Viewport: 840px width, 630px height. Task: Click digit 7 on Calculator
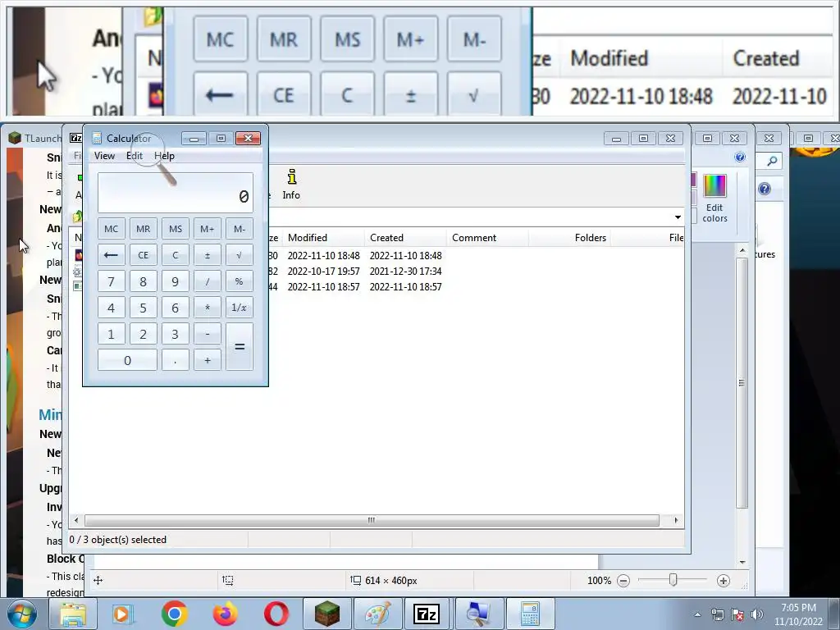click(111, 281)
